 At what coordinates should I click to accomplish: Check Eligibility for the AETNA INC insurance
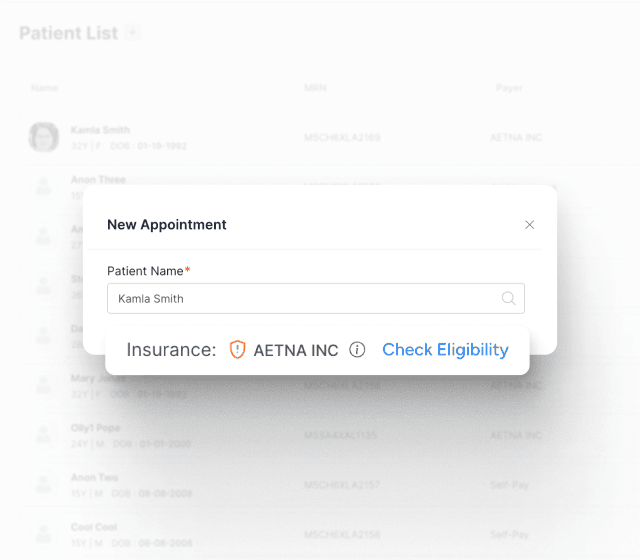(445, 350)
